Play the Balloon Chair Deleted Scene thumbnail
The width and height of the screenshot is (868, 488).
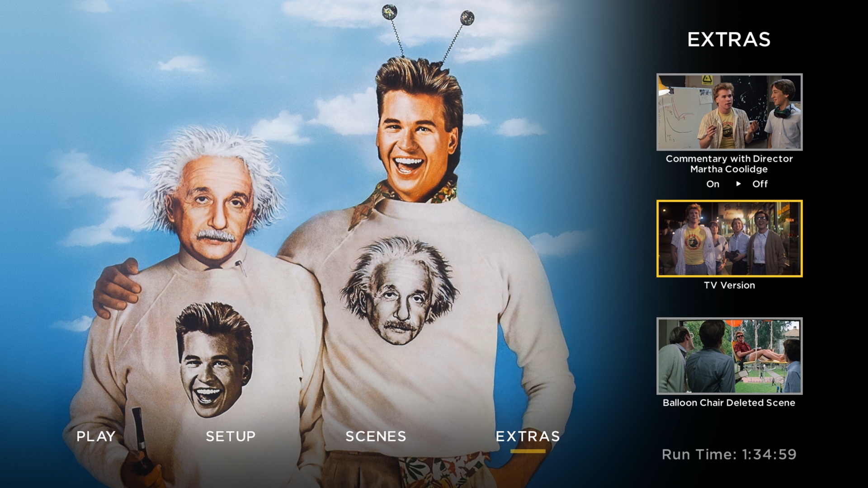click(729, 356)
